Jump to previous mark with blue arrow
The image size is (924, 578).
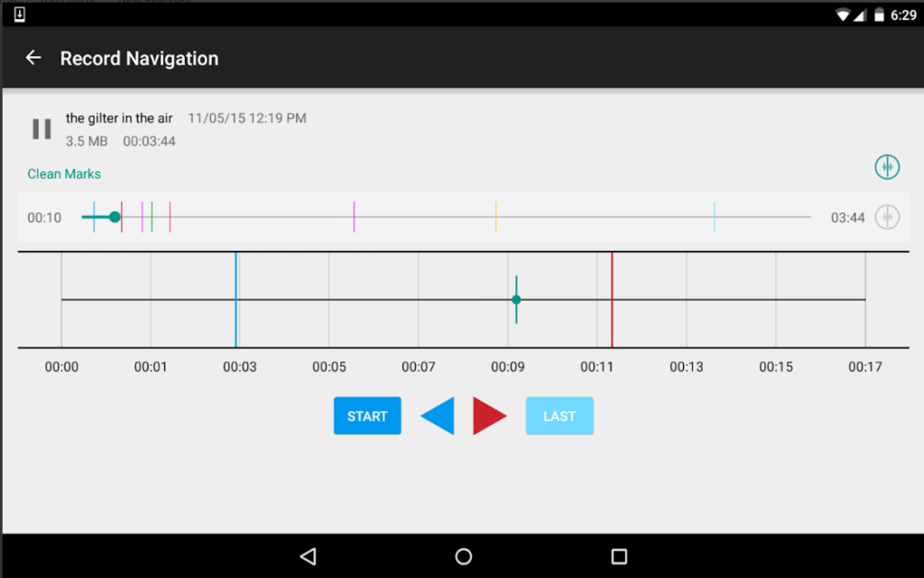pyautogui.click(x=438, y=416)
